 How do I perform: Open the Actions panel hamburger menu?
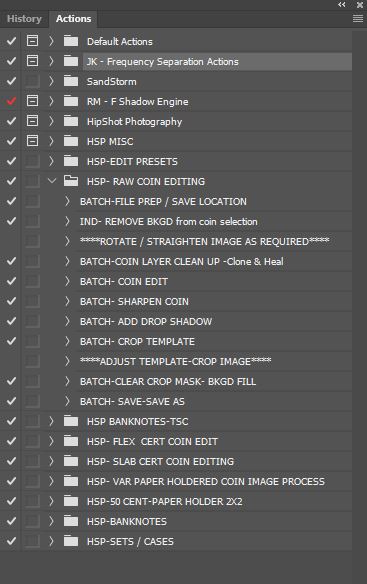click(358, 19)
